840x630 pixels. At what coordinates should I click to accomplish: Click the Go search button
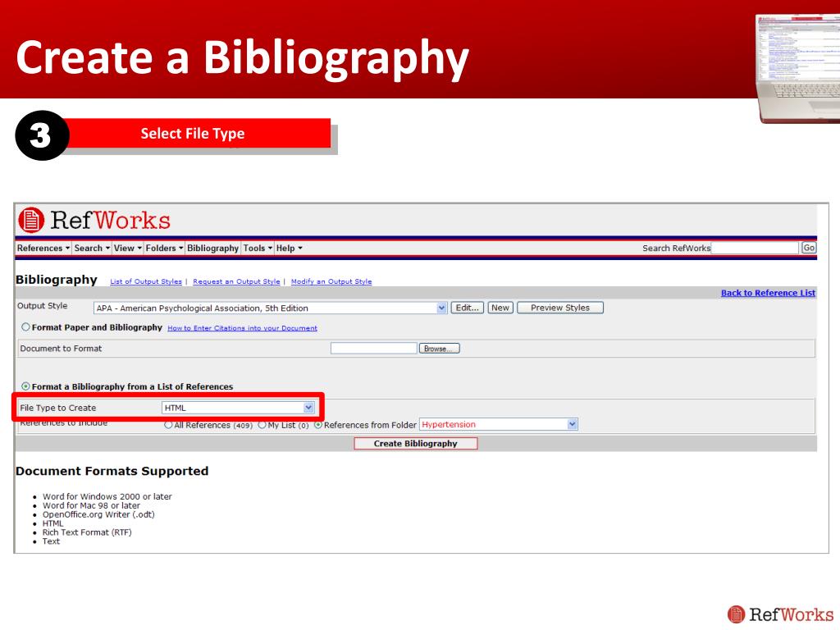coord(808,248)
